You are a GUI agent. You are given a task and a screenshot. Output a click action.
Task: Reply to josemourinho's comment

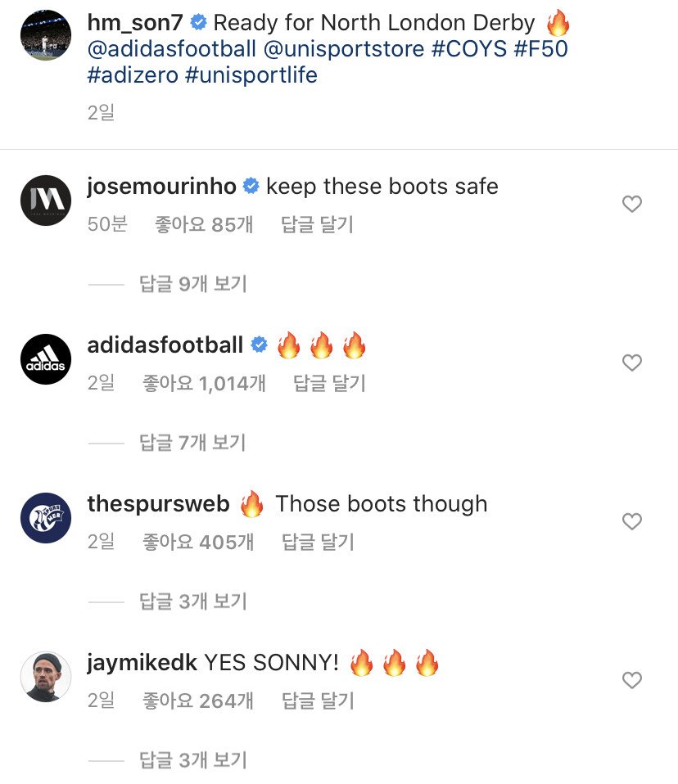click(317, 224)
